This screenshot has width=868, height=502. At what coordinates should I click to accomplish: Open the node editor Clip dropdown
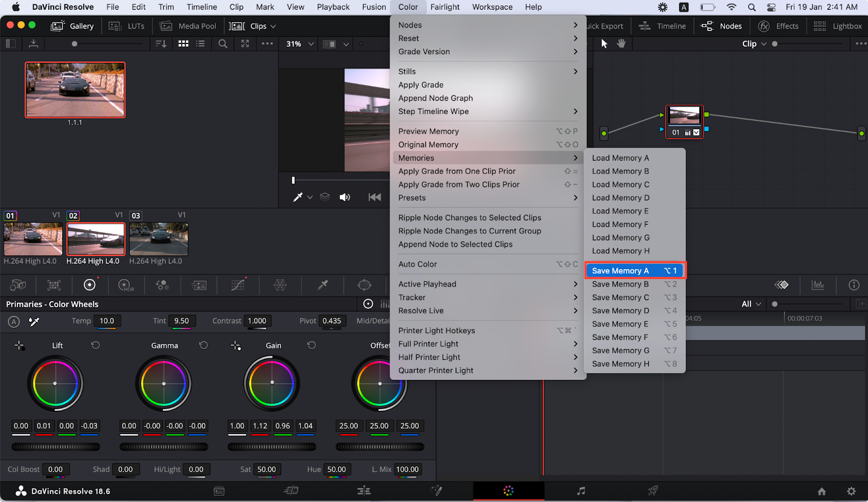coord(754,44)
